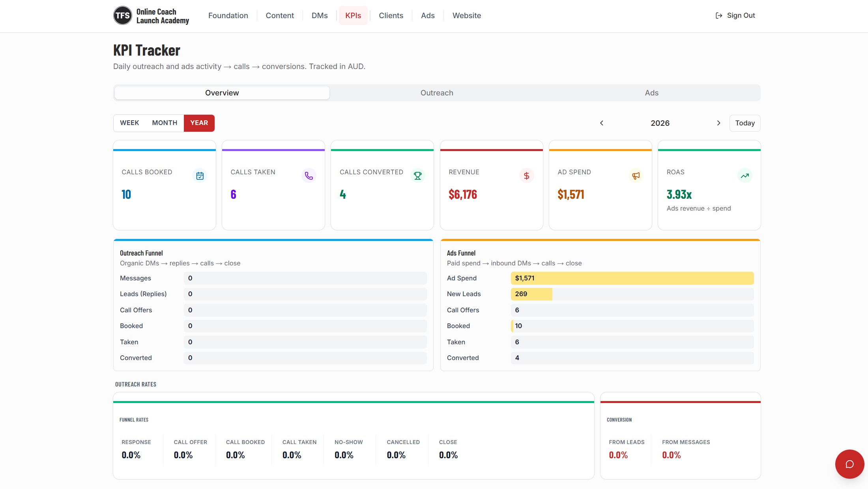This screenshot has width=868, height=489.
Task: Click the Outreach Funnel Converted bar
Action: pyautogui.click(x=305, y=358)
